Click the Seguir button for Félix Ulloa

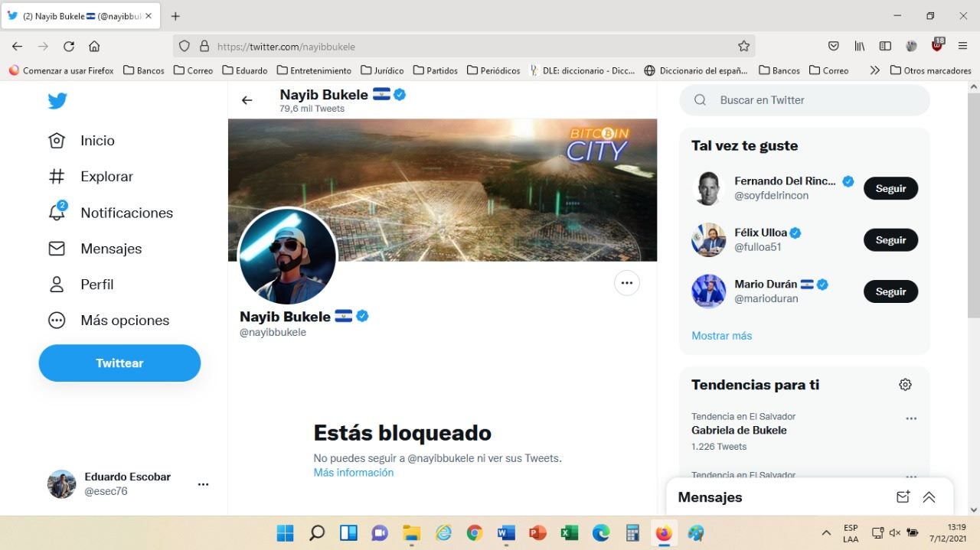[890, 240]
